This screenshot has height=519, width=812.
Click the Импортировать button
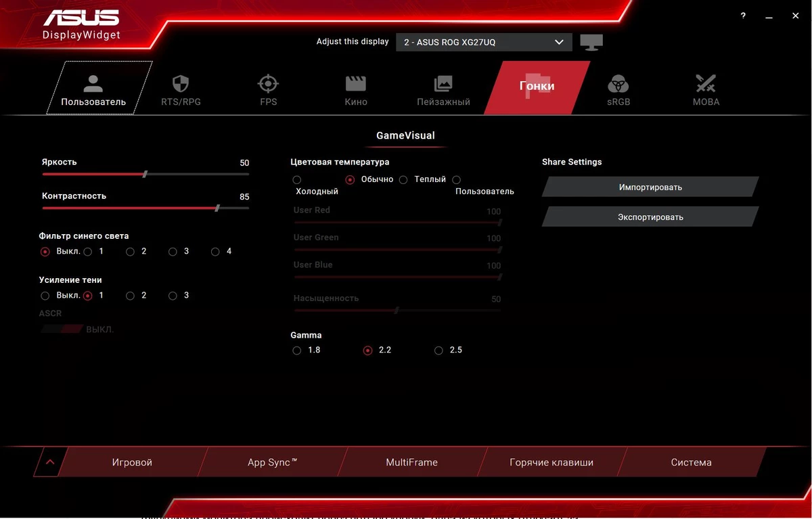tap(650, 187)
